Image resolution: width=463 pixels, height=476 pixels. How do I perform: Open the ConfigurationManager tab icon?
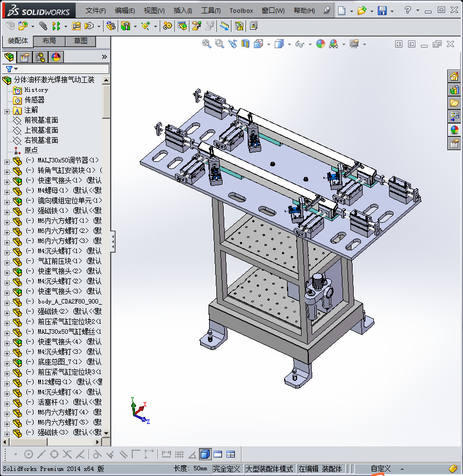tap(40, 57)
